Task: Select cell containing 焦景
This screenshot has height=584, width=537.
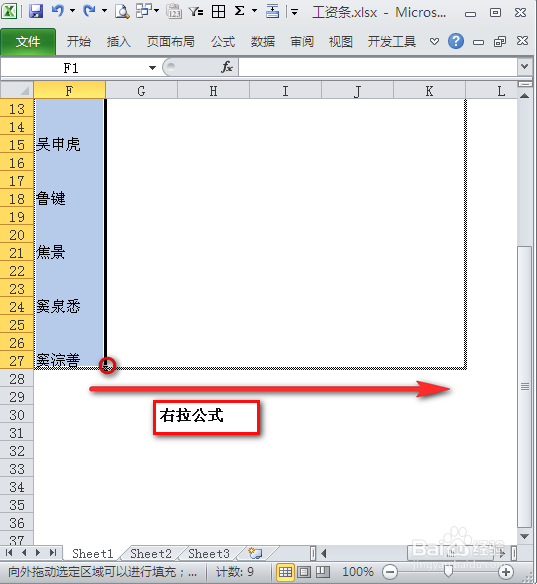Action: pos(69,253)
